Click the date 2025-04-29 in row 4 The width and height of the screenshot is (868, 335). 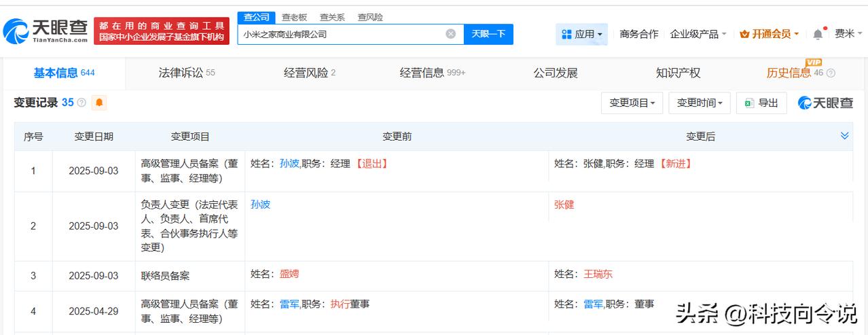click(x=94, y=311)
